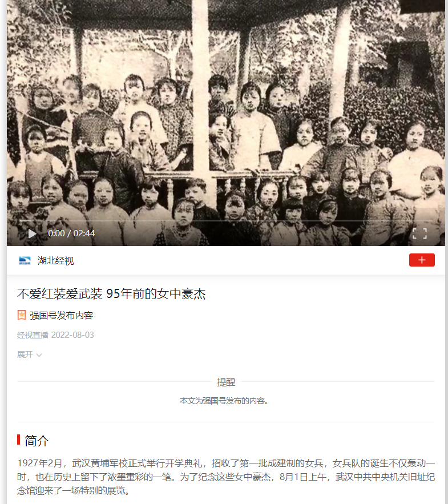The height and width of the screenshot is (504, 448).
Task: Select the 强国号发布内容 label
Action: tap(61, 315)
